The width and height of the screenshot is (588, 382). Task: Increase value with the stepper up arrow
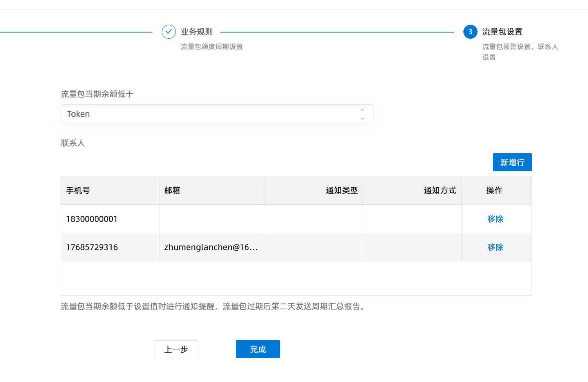pyautogui.click(x=362, y=110)
